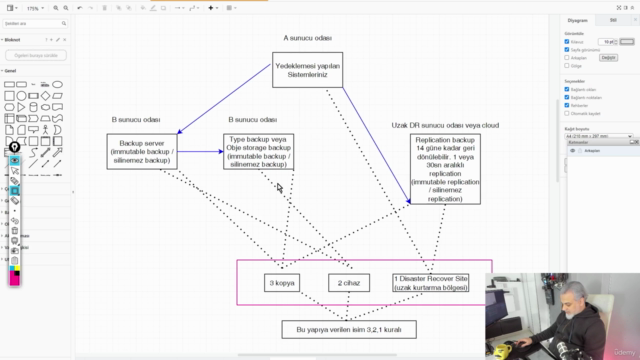Click the line color pencil icon
The width and height of the screenshot is (640, 360).
pos(153,8)
